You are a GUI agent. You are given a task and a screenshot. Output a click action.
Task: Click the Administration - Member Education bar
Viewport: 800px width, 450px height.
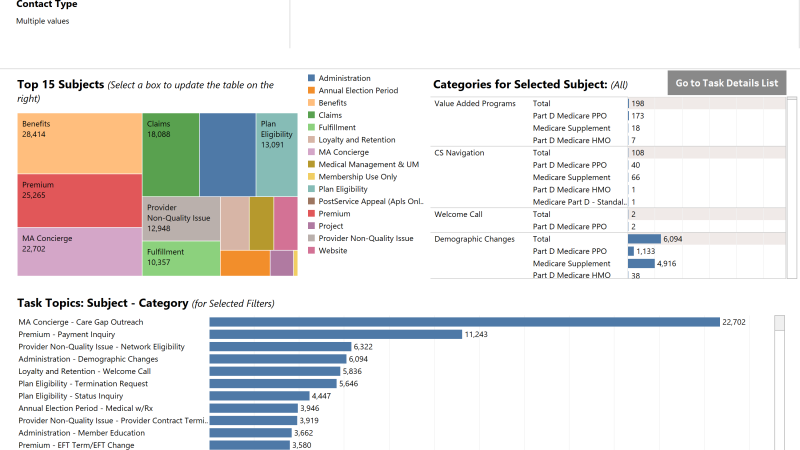point(251,433)
